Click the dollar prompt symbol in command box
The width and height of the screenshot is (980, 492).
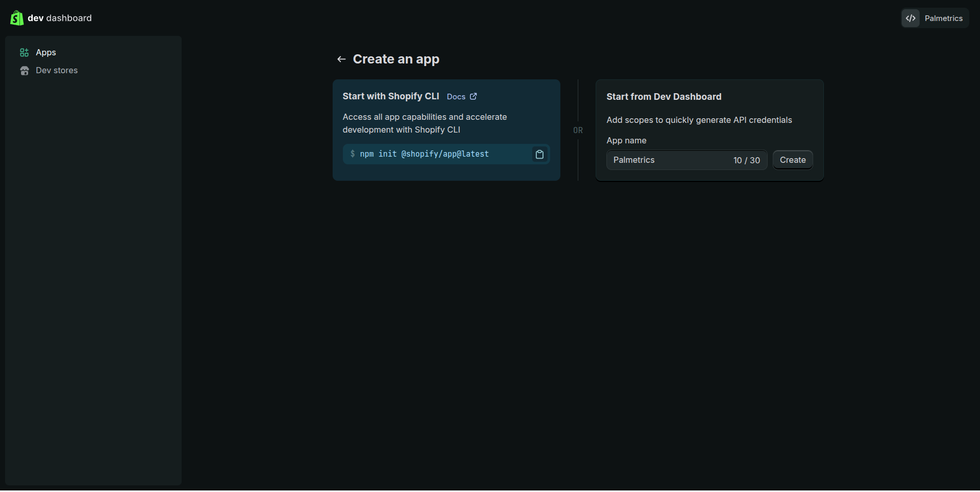[x=353, y=154]
